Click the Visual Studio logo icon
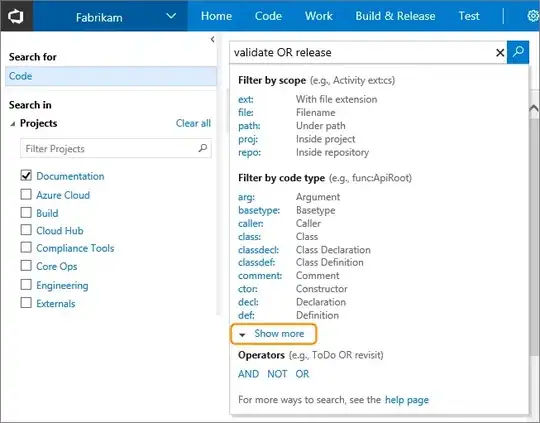The width and height of the screenshot is (540, 423). click(x=16, y=16)
